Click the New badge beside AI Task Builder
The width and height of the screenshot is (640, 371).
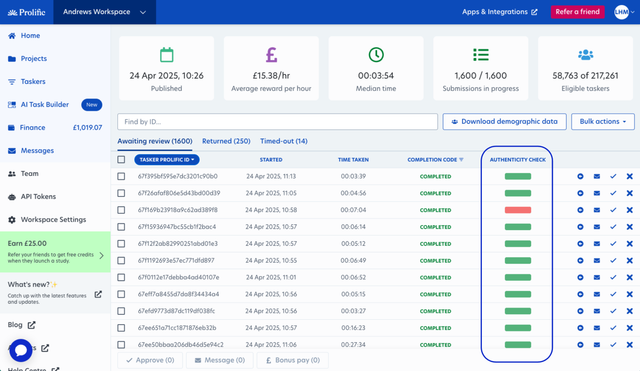click(91, 105)
